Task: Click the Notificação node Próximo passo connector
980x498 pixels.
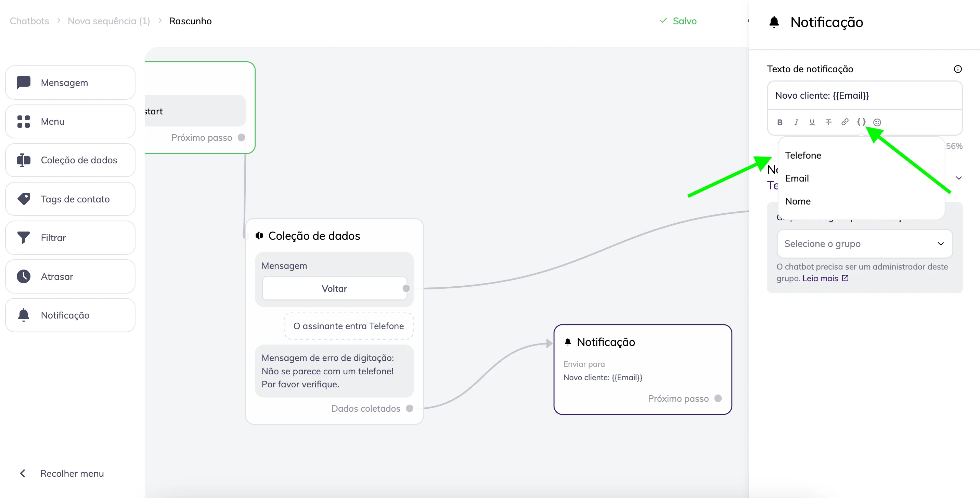Action: pos(718,399)
